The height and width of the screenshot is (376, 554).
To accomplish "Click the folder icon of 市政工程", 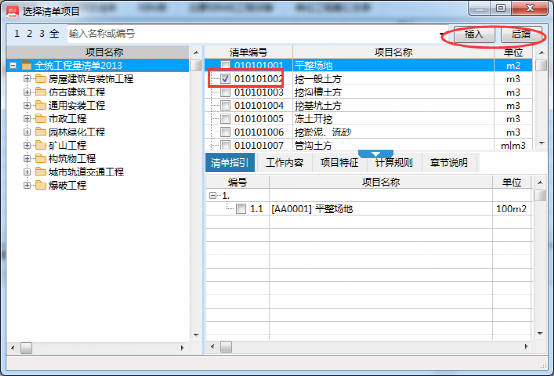I will [41, 119].
